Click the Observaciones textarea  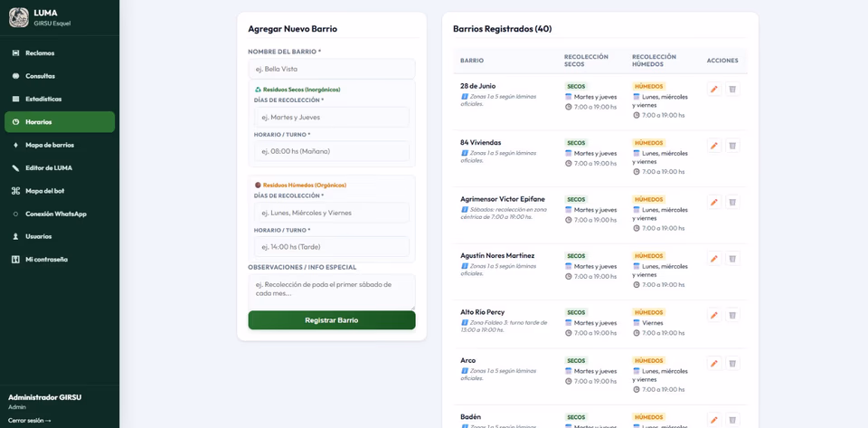click(332, 291)
